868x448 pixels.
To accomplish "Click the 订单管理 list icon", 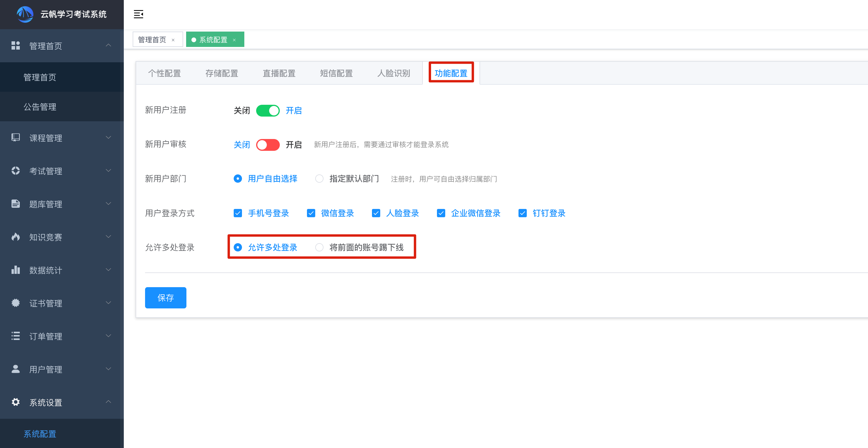I will (15, 336).
